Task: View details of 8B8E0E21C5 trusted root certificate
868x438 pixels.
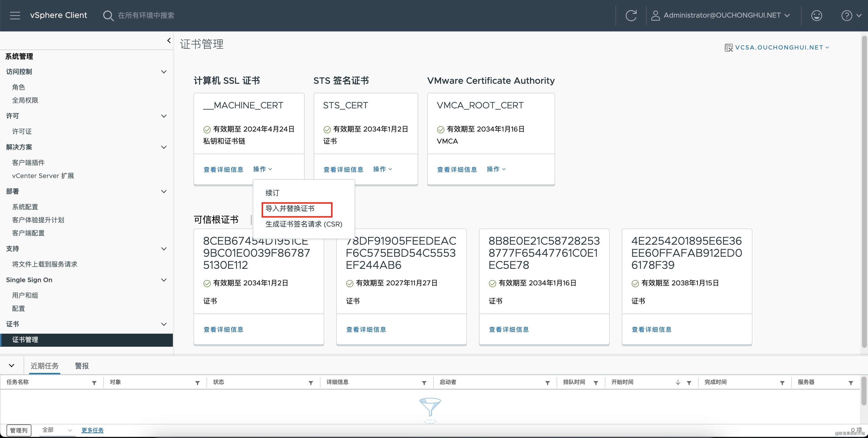Action: (x=509, y=329)
